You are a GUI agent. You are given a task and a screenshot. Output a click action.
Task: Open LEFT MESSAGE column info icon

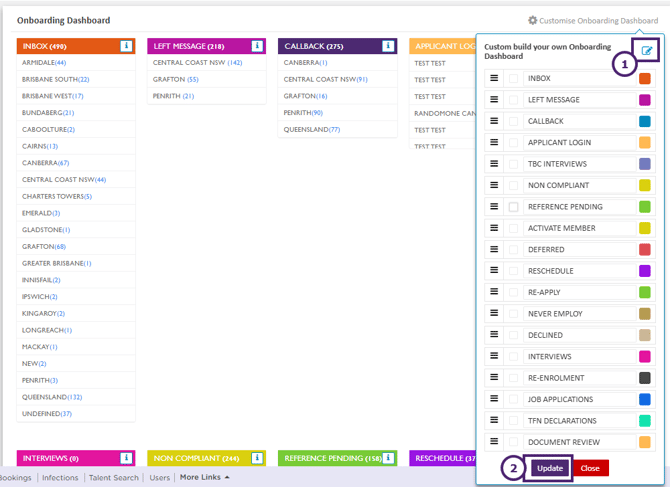257,46
